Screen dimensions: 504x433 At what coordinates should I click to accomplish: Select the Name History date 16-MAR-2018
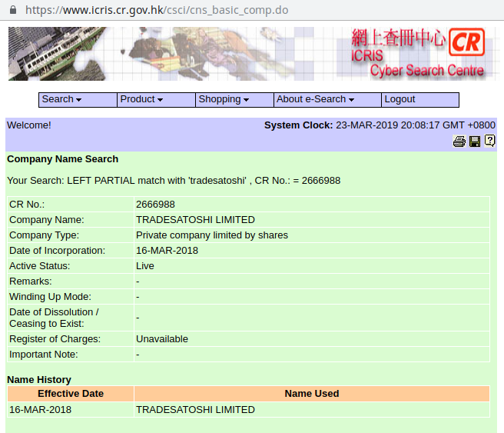point(40,409)
